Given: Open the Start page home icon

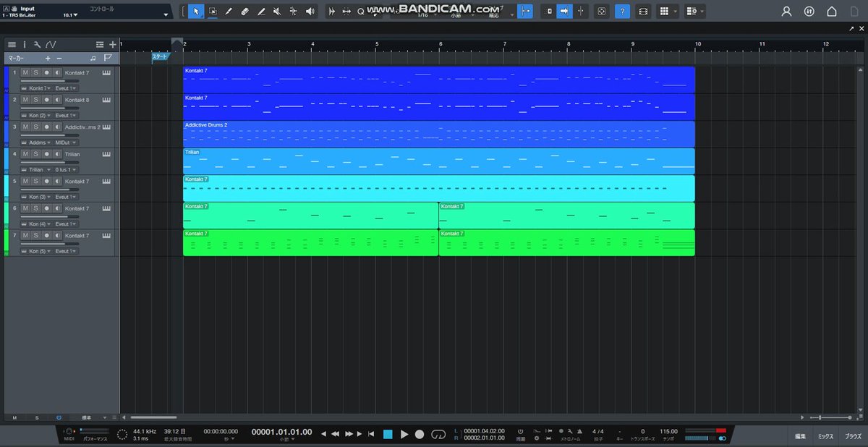Looking at the screenshot, I should (832, 12).
